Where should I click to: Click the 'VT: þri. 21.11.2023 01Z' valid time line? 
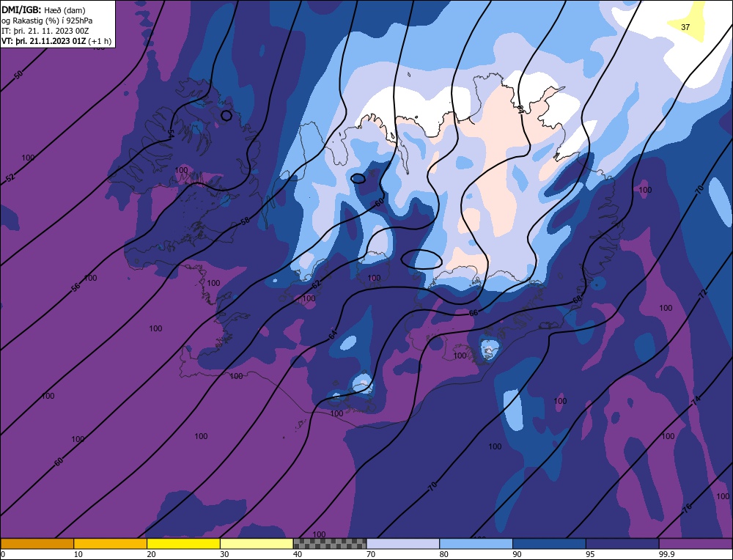click(56, 41)
